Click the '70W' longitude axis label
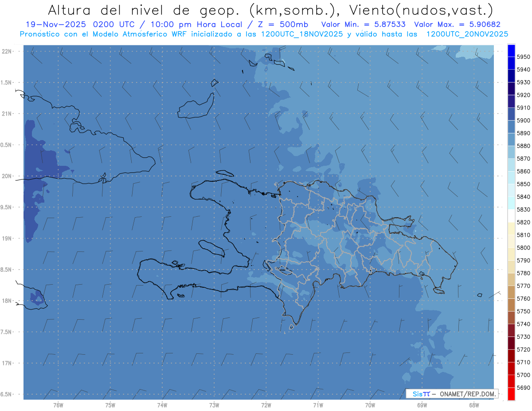The width and height of the screenshot is (532, 411). tap(370, 405)
